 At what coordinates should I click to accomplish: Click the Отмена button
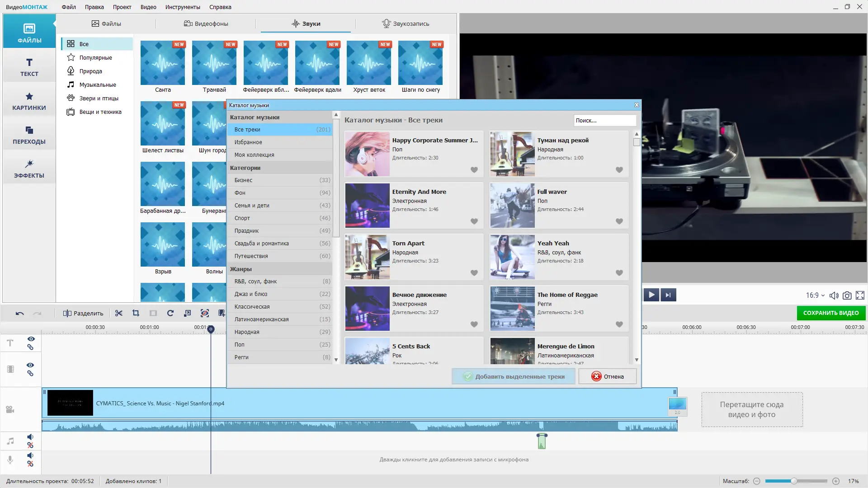607,376
